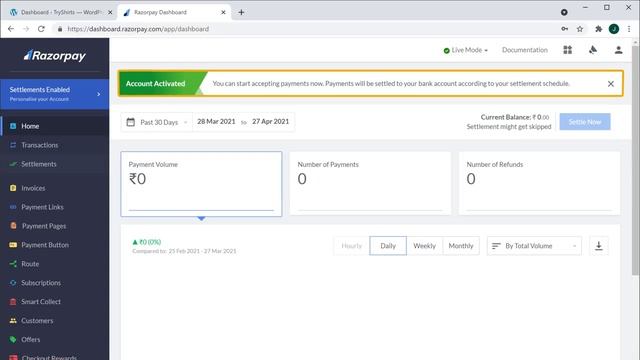
Task: Open the Chrome profile avatar
Action: pos(614,29)
